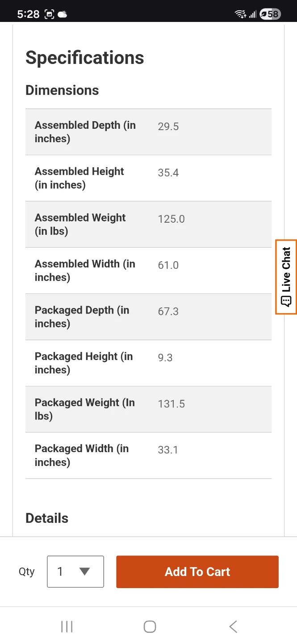Image resolution: width=297 pixels, height=644 pixels.
Task: Select the Assembled Weight value 125.0
Action: tap(171, 219)
